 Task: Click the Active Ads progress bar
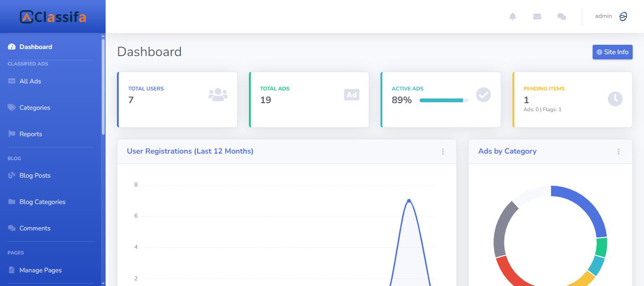(x=444, y=100)
